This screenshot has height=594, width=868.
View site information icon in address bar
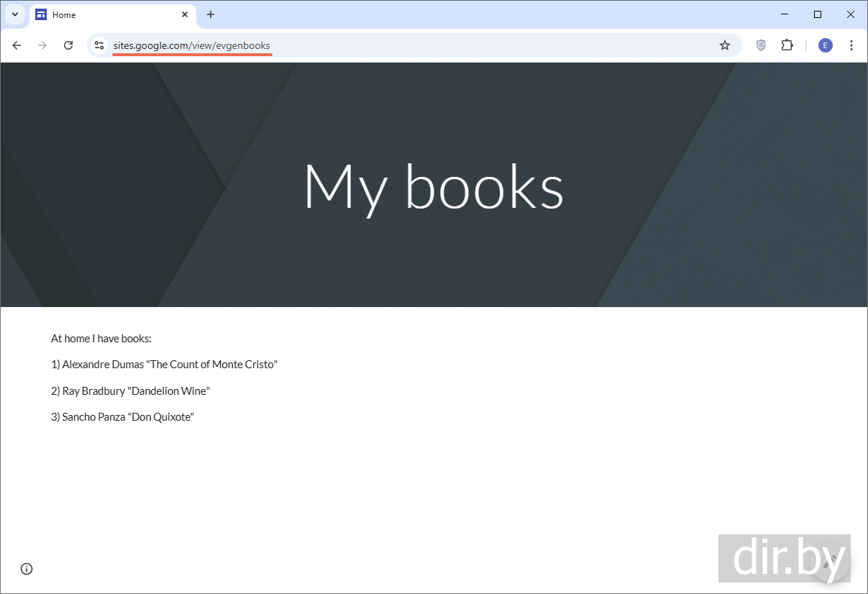pos(99,45)
